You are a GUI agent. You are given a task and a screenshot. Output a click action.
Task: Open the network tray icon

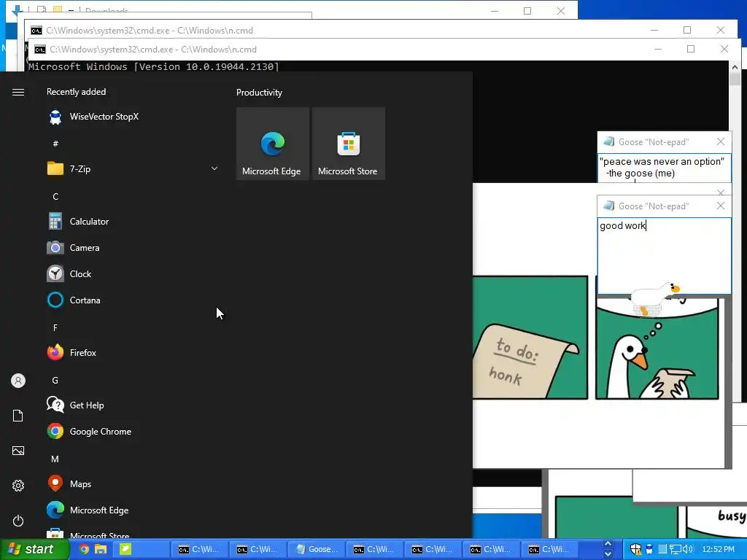click(675, 549)
